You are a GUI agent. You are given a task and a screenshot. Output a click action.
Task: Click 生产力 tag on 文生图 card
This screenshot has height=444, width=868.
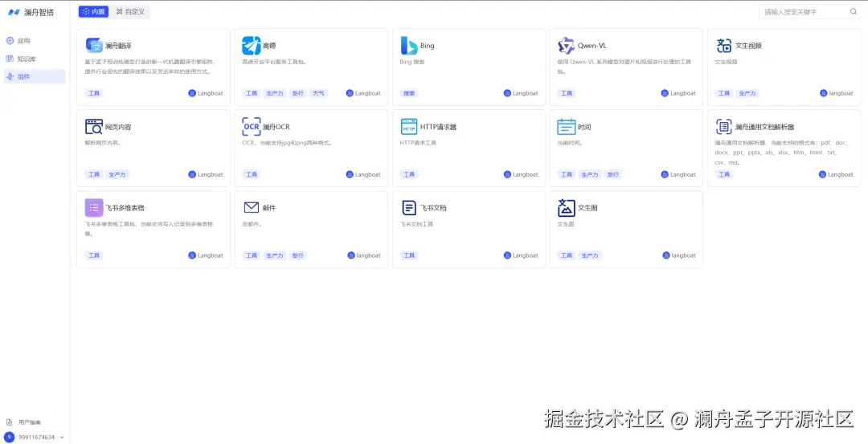tap(590, 255)
